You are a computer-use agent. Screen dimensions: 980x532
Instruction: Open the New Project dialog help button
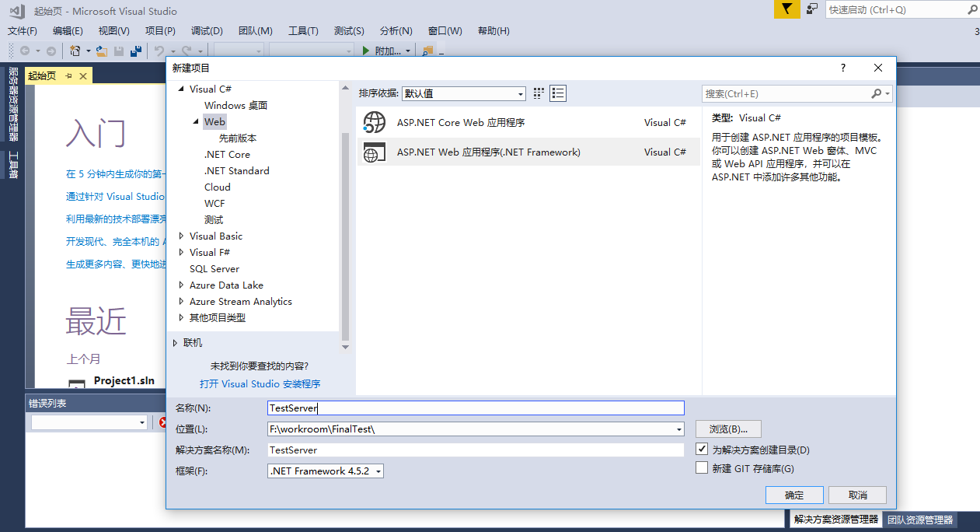point(843,68)
